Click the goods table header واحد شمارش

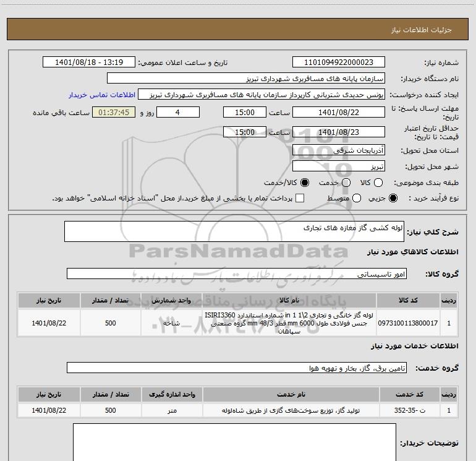(x=171, y=300)
